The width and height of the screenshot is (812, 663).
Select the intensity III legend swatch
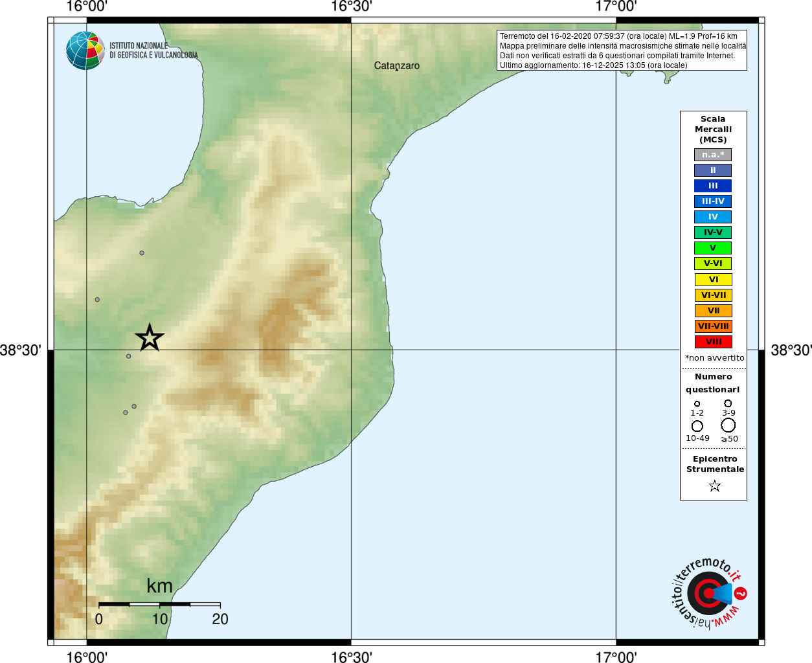click(x=713, y=186)
